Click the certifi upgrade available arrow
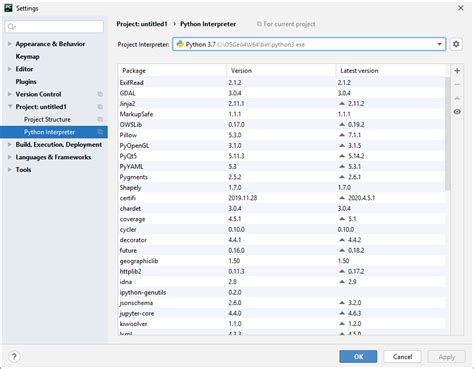 click(342, 198)
